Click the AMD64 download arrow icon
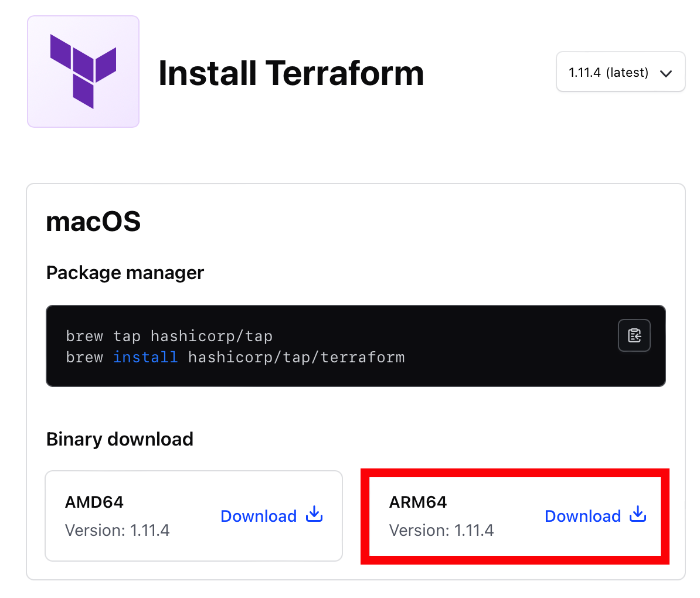The image size is (700, 598). click(x=315, y=514)
